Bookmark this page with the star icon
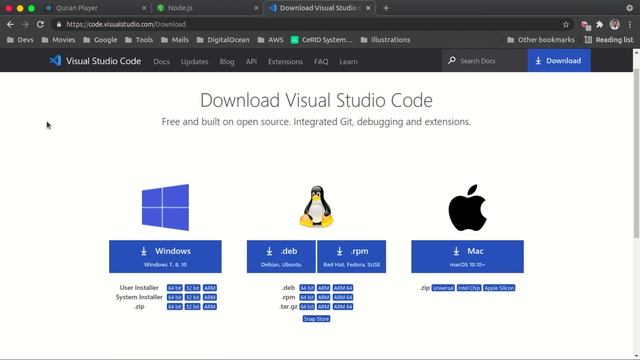The image size is (640, 360). tap(566, 24)
